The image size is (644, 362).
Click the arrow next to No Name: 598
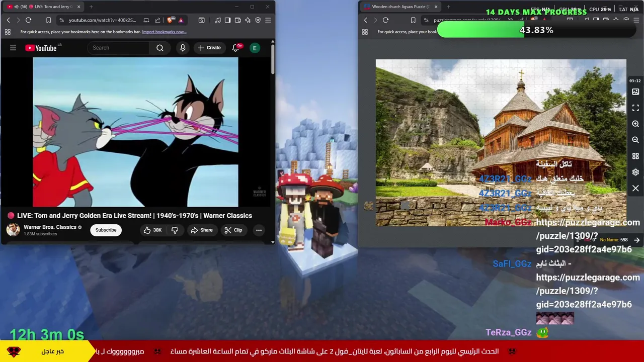637,240
